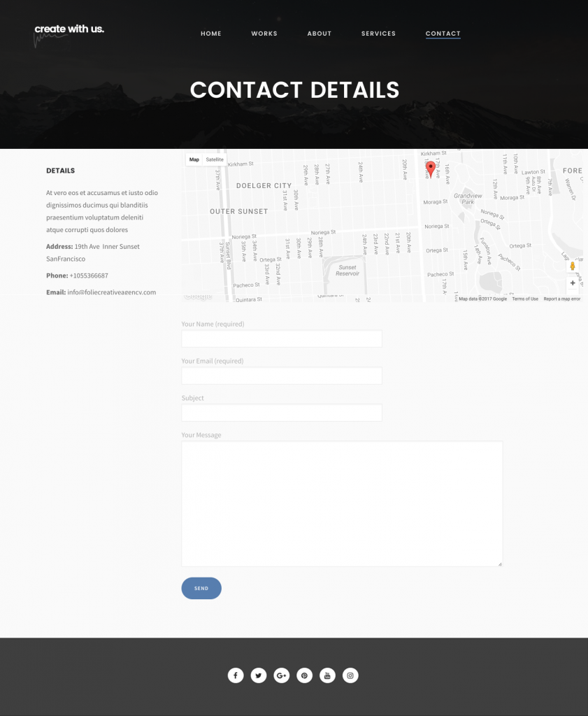Image resolution: width=588 pixels, height=716 pixels.
Task: Click Report a map error link
Action: (562, 299)
